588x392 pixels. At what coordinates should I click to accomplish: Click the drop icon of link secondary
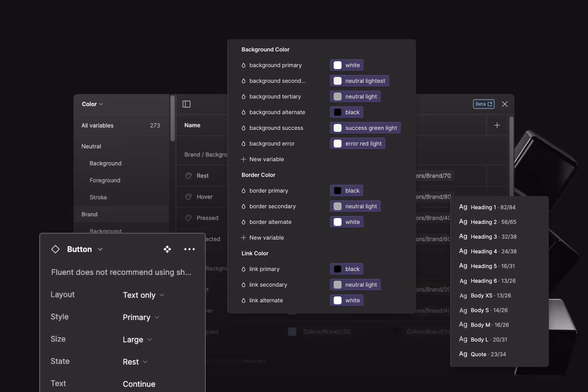244,285
